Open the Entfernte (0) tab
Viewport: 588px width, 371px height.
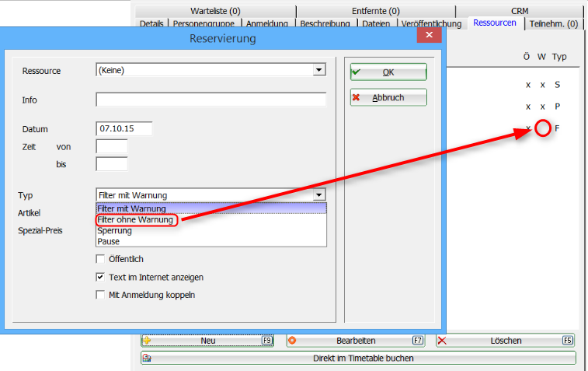pyautogui.click(x=376, y=11)
